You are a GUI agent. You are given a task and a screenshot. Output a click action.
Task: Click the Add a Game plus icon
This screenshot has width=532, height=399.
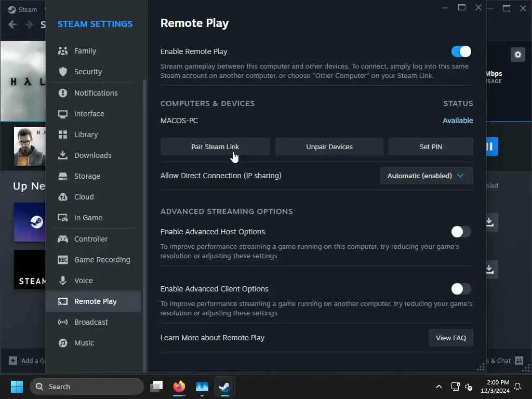point(13,361)
